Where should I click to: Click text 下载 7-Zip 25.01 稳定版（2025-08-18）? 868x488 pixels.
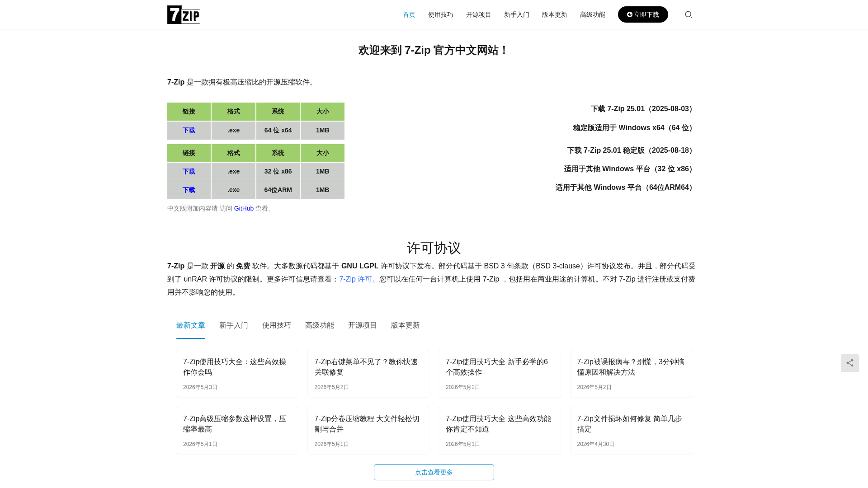(x=631, y=150)
